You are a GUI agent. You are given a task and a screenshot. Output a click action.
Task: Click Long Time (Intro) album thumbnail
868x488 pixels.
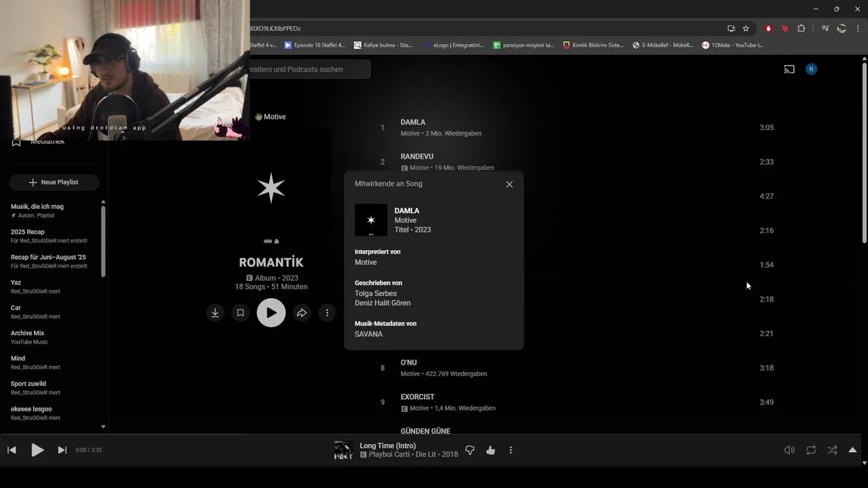pyautogui.click(x=344, y=450)
